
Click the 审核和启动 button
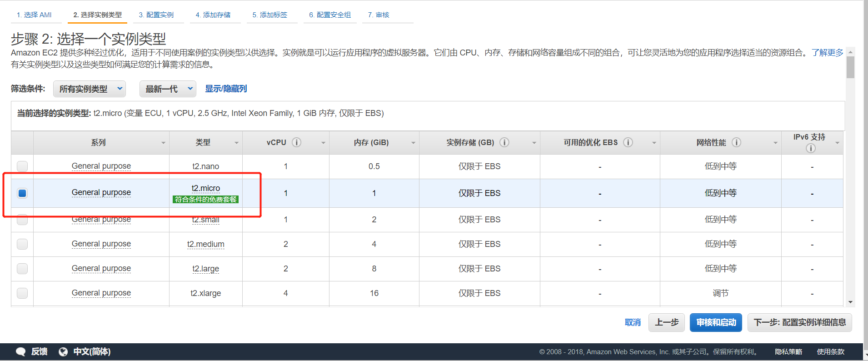pos(716,322)
